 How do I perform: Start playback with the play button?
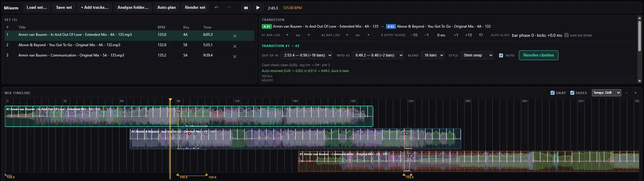pyautogui.click(x=258, y=7)
